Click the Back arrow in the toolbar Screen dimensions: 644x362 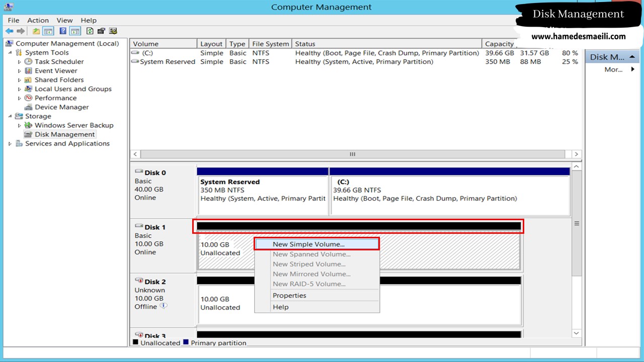9,31
